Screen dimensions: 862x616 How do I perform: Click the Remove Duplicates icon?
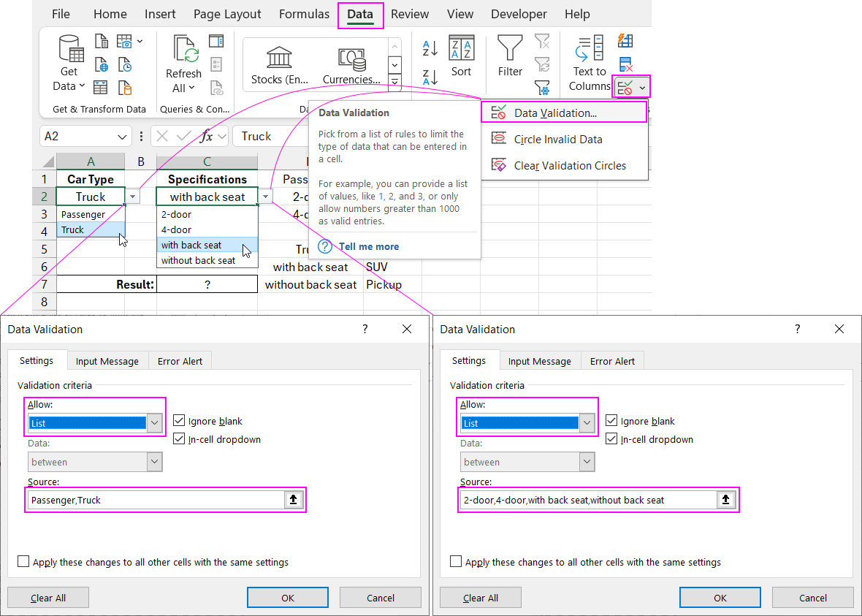625,65
